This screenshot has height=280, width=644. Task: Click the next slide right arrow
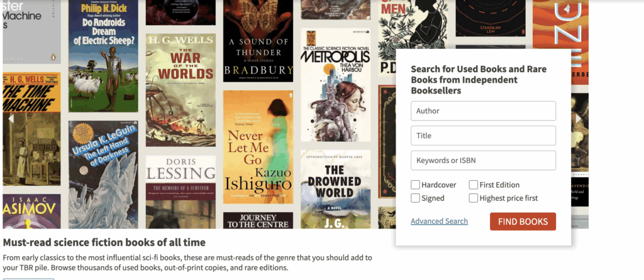click(x=579, y=119)
